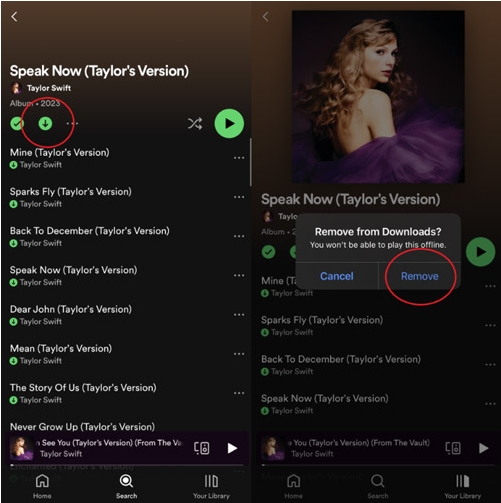501x503 pixels.
Task: Play Mine (Taylor's Version) on left screen
Action: 60,153
